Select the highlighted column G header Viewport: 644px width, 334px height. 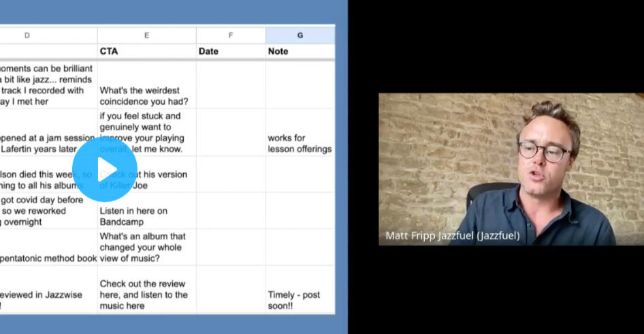coord(300,35)
